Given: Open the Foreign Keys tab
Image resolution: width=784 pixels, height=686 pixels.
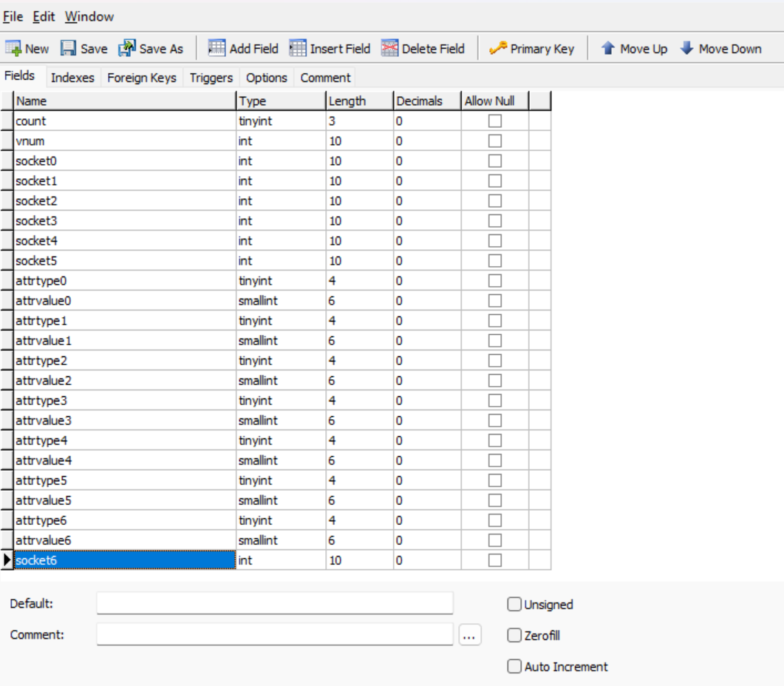Looking at the screenshot, I should 142,78.
